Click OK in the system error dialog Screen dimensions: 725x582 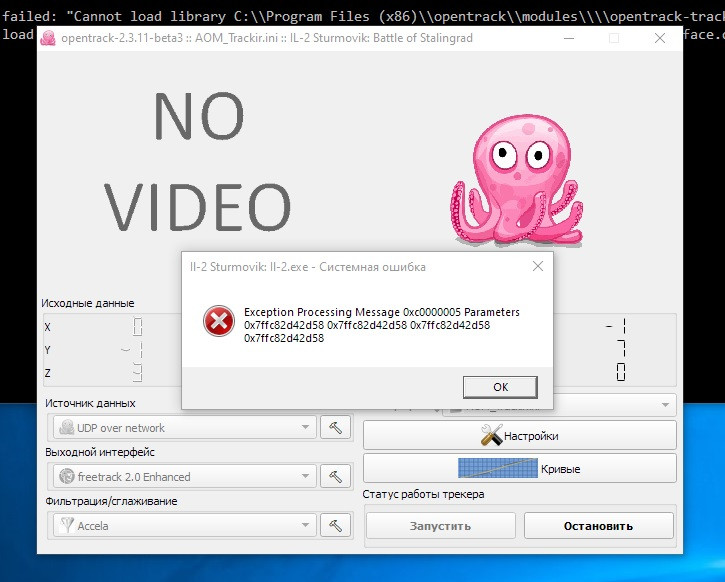coord(500,387)
